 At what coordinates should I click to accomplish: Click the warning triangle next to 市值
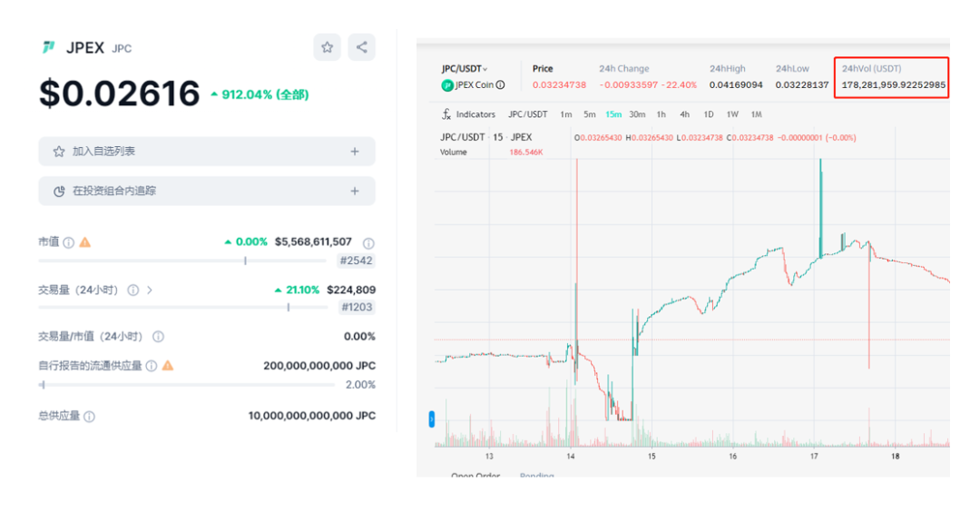point(84,242)
